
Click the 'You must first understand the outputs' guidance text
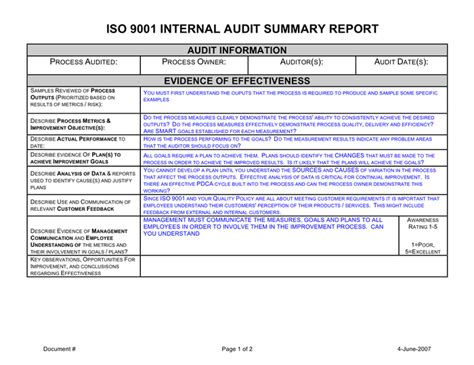point(290,96)
